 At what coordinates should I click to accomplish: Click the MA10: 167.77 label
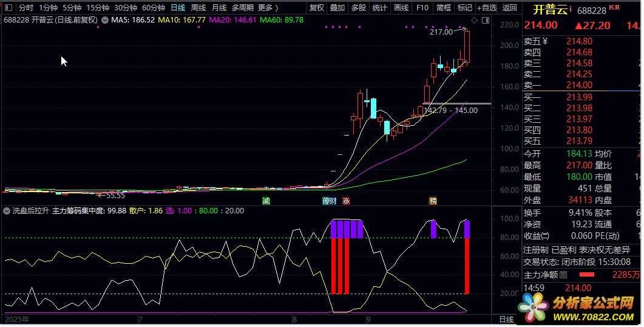[181, 20]
